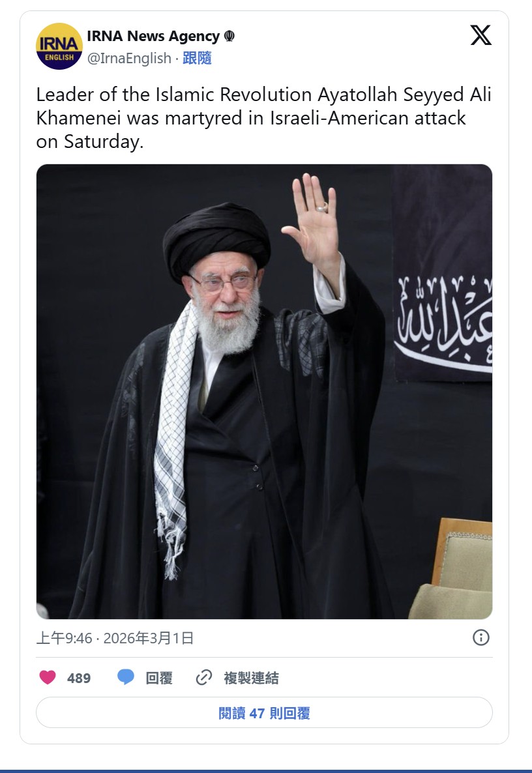Follow the account via 跟隨 link
532x773 pixels.
197,58
